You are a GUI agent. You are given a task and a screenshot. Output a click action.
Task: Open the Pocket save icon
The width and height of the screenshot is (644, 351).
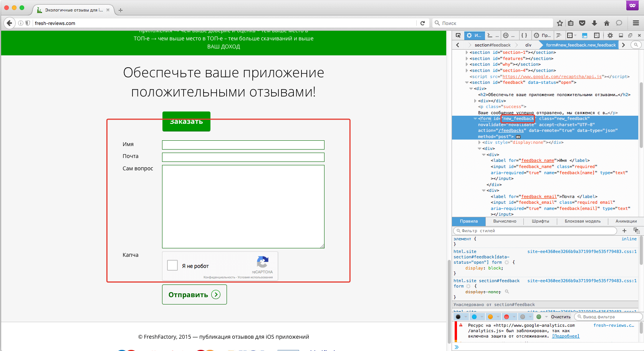point(582,23)
